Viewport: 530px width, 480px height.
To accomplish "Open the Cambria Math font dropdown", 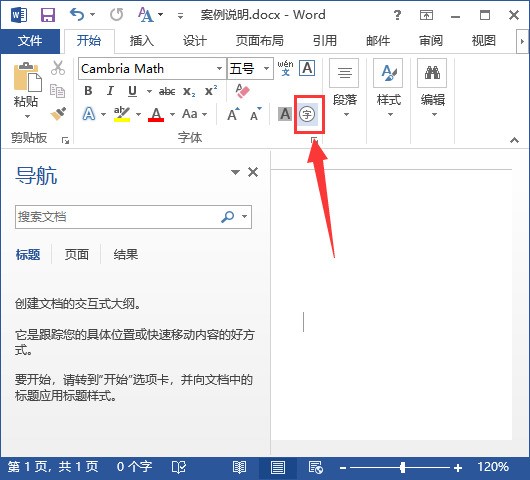I will pyautogui.click(x=219, y=69).
